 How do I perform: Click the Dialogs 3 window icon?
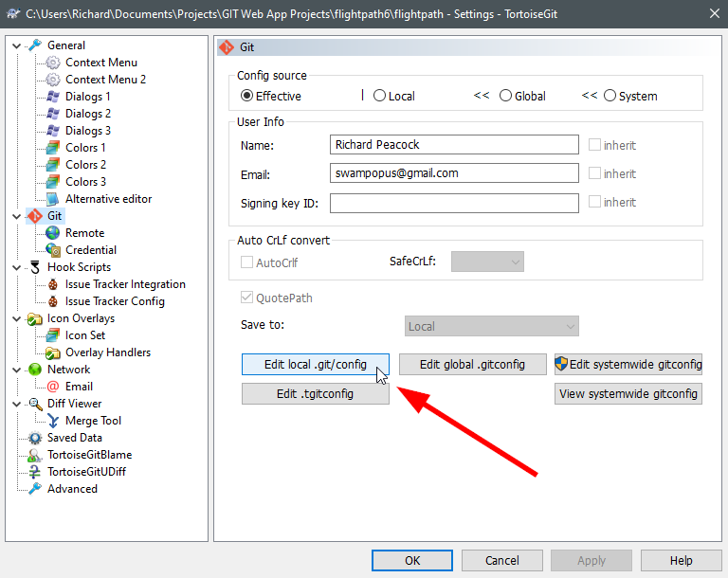pos(53,131)
